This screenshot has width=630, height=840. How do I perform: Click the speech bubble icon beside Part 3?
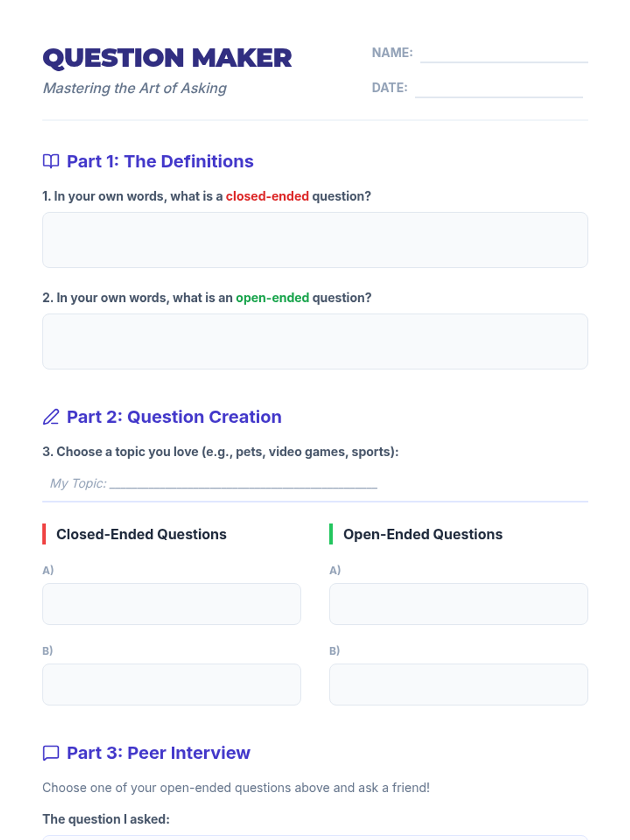click(51, 753)
